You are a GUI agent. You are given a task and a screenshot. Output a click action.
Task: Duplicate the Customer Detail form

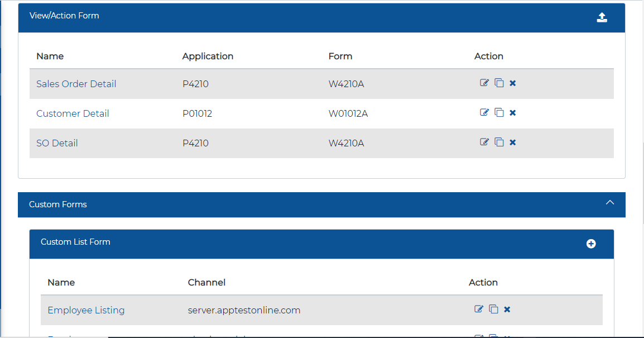[x=499, y=112]
